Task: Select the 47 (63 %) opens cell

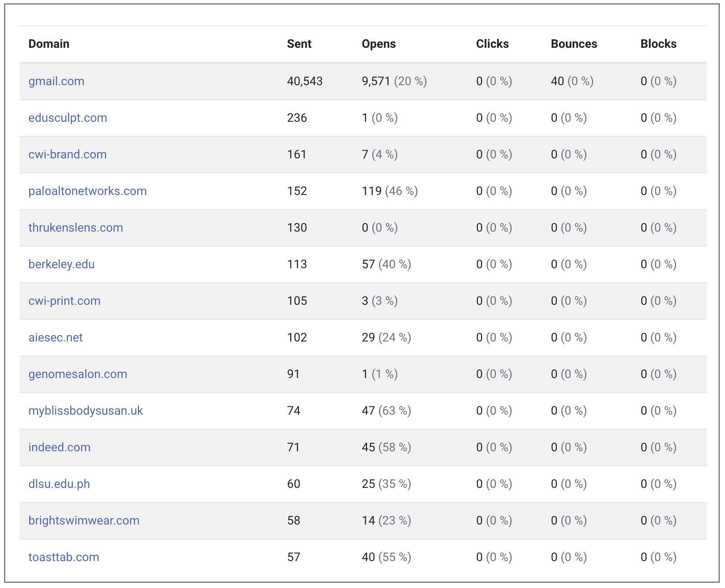Action: coord(386,411)
